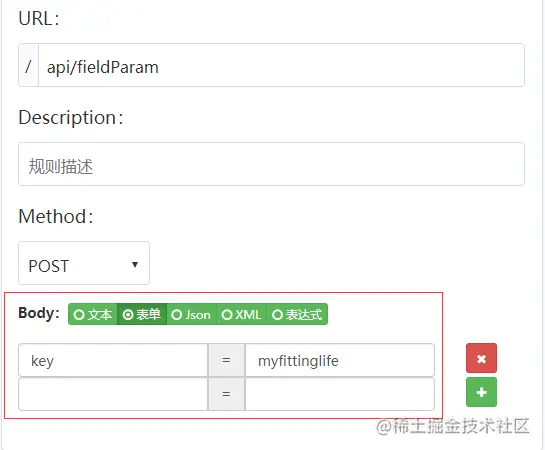
Task: Click the slash prefix addon before URL
Action: [x=29, y=65]
